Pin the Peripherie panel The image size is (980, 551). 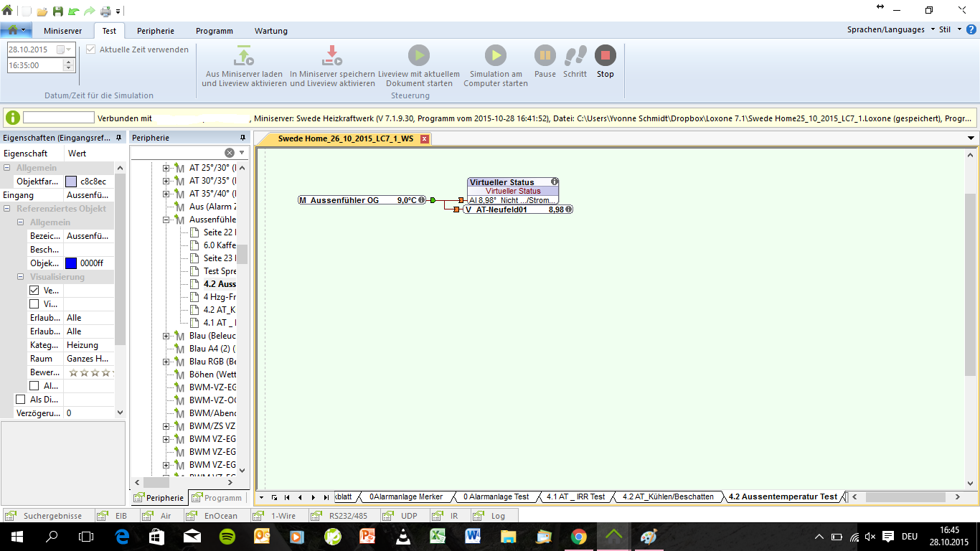(242, 137)
